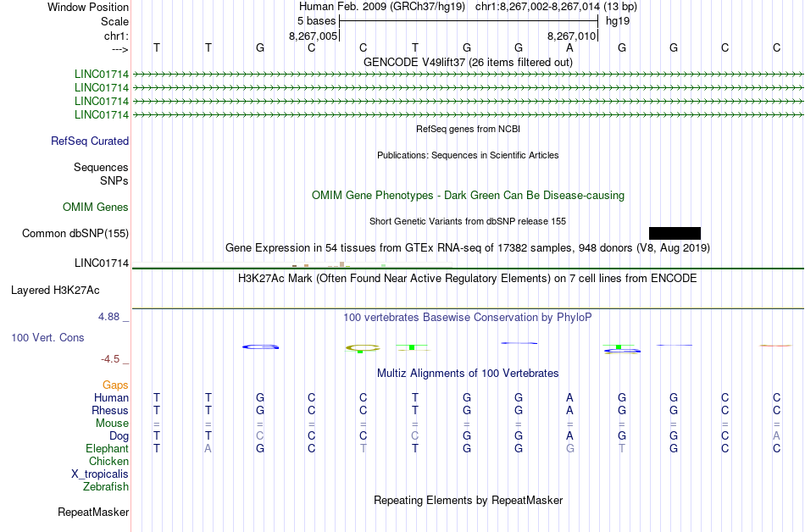805x532 pixels.
Task: Click the 'A' base in the top sequence row
Action: [569, 47]
